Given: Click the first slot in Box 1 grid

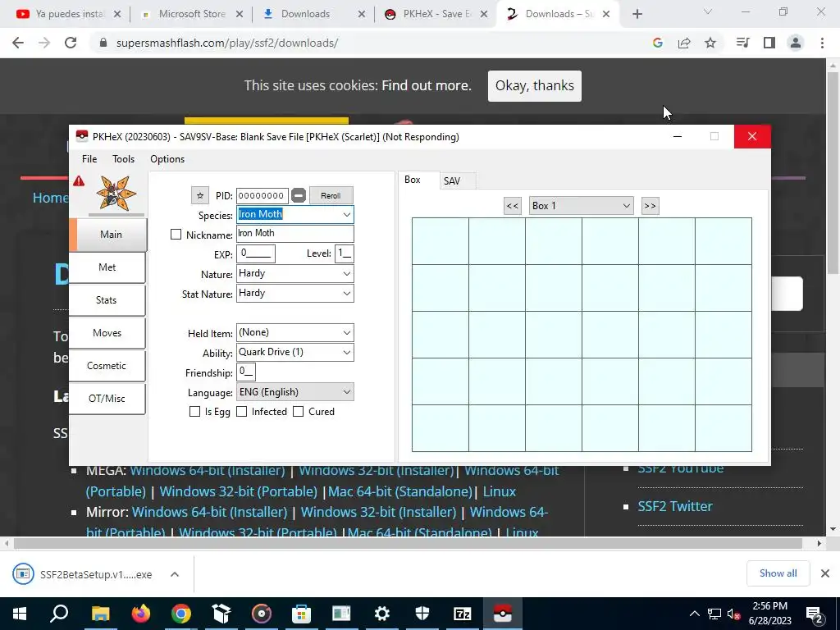Looking at the screenshot, I should (441, 241).
